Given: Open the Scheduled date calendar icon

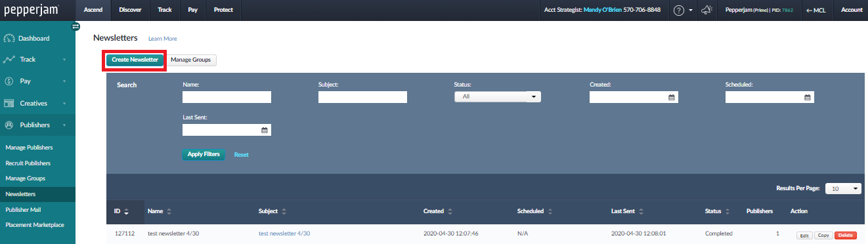Looking at the screenshot, I should tap(808, 97).
